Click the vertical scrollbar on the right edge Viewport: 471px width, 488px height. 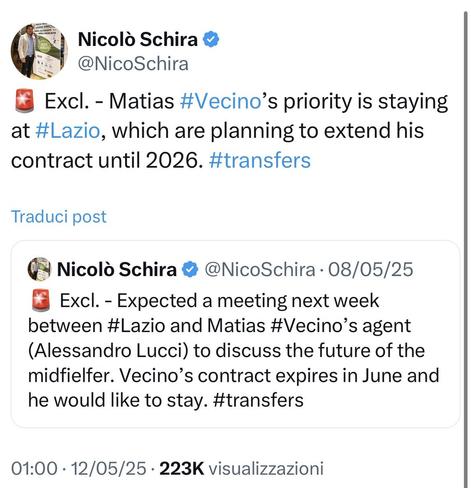(466, 250)
